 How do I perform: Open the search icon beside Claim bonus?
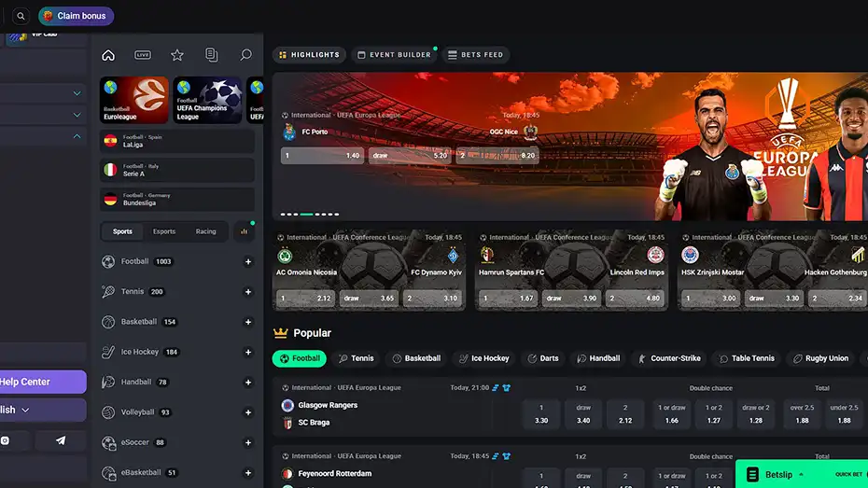pyautogui.click(x=21, y=16)
